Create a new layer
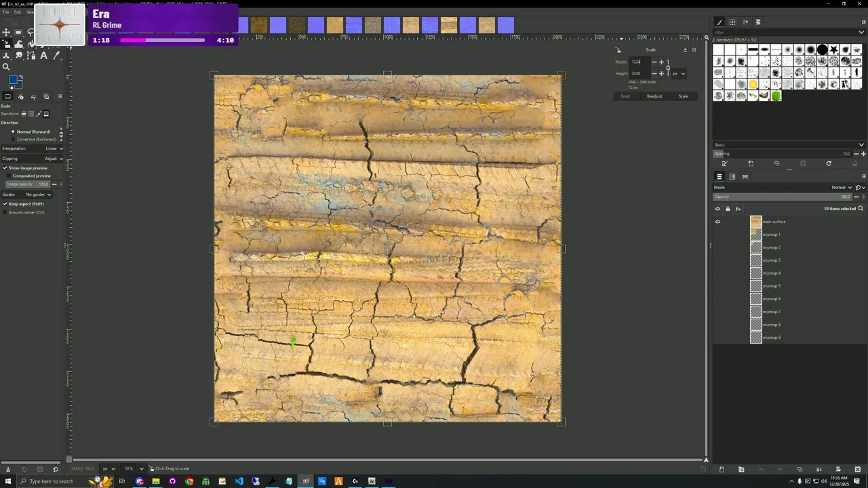 coord(722,469)
